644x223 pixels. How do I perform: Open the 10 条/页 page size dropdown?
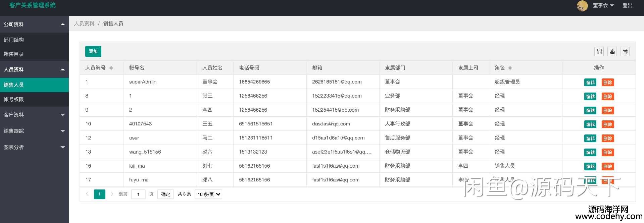point(208,194)
